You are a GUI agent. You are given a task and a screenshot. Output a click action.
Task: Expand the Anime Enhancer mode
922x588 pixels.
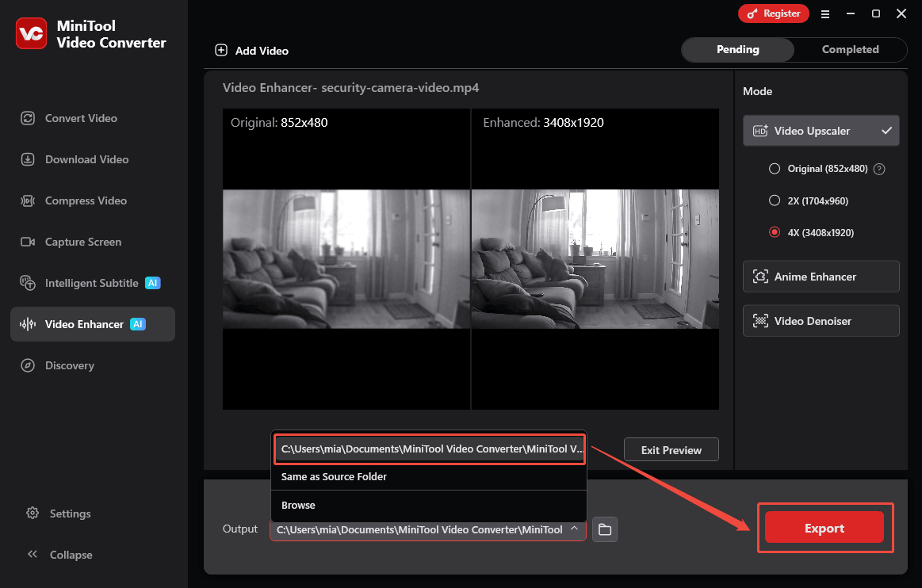click(821, 277)
